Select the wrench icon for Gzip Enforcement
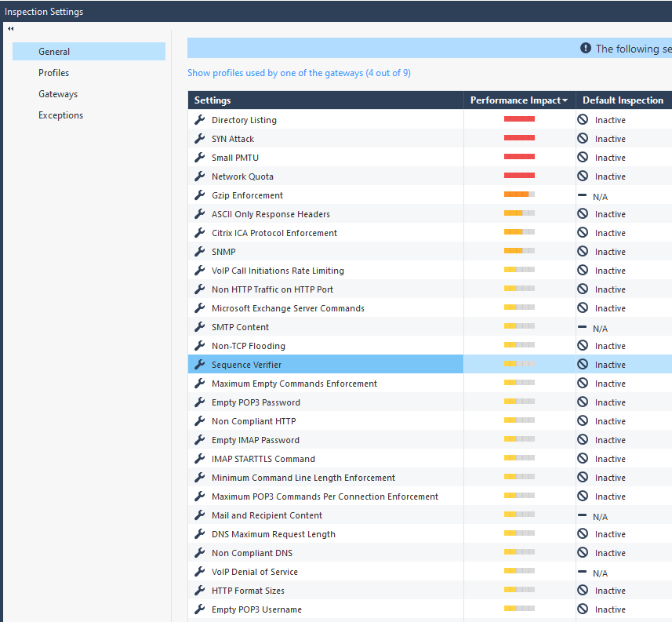The image size is (672, 622). [198, 195]
